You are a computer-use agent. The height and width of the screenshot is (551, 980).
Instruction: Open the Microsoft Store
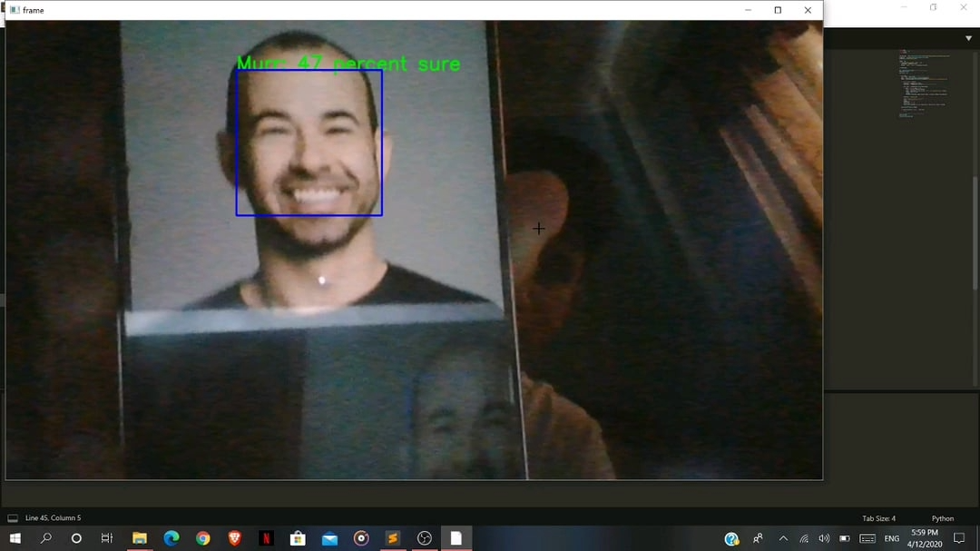(298, 538)
